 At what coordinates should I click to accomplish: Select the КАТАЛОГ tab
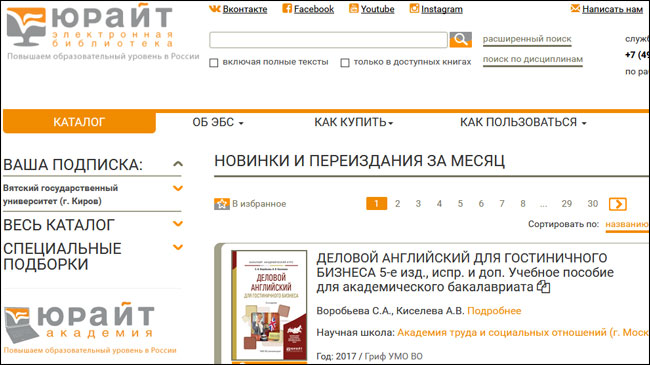click(x=79, y=122)
